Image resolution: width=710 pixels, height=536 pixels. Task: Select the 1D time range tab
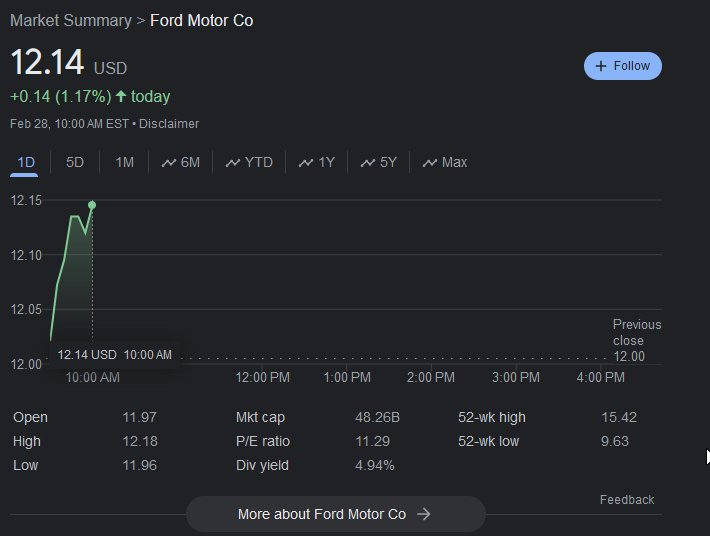[x=26, y=162]
